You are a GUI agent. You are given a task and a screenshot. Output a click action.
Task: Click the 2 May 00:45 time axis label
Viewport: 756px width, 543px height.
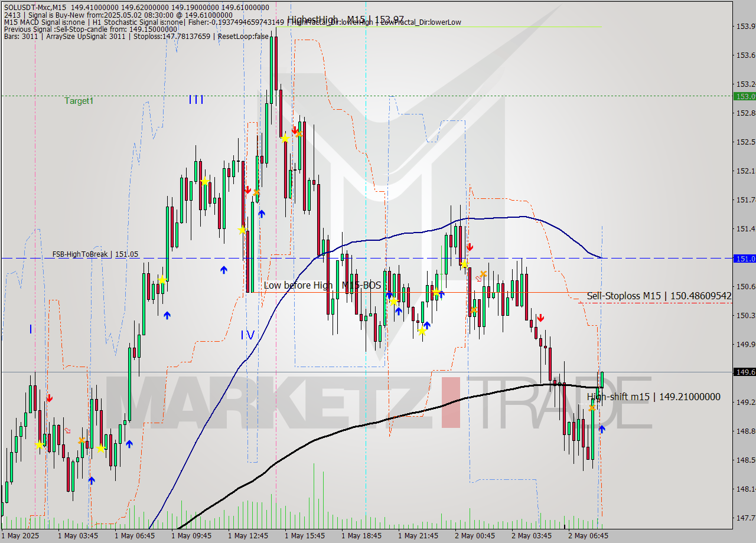474,535
